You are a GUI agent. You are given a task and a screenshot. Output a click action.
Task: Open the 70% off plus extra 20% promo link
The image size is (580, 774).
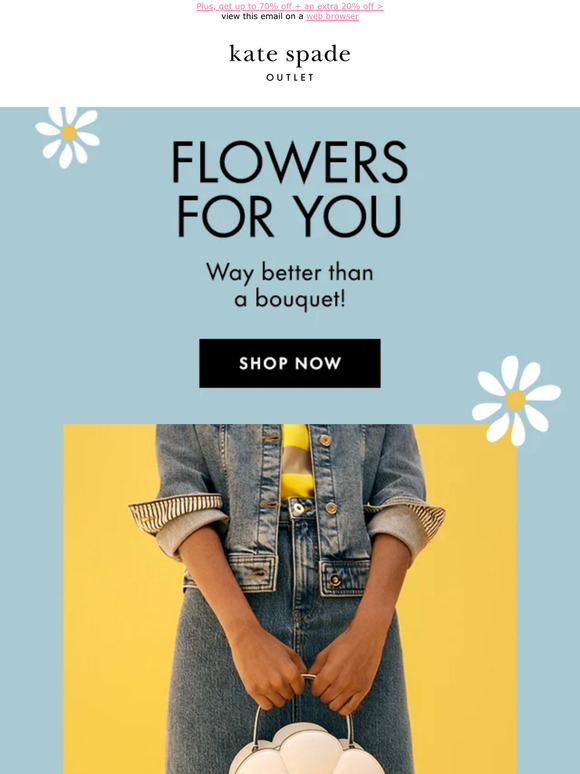(x=290, y=6)
